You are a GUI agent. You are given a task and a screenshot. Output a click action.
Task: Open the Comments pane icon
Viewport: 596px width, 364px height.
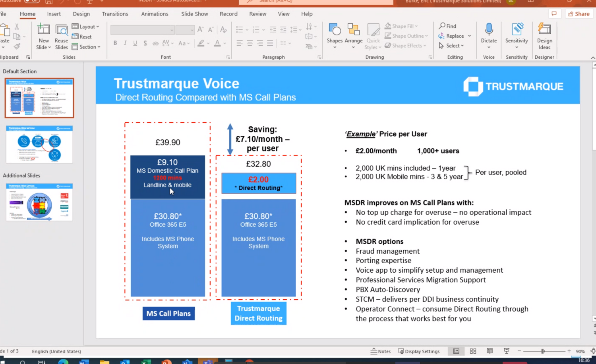point(554,14)
